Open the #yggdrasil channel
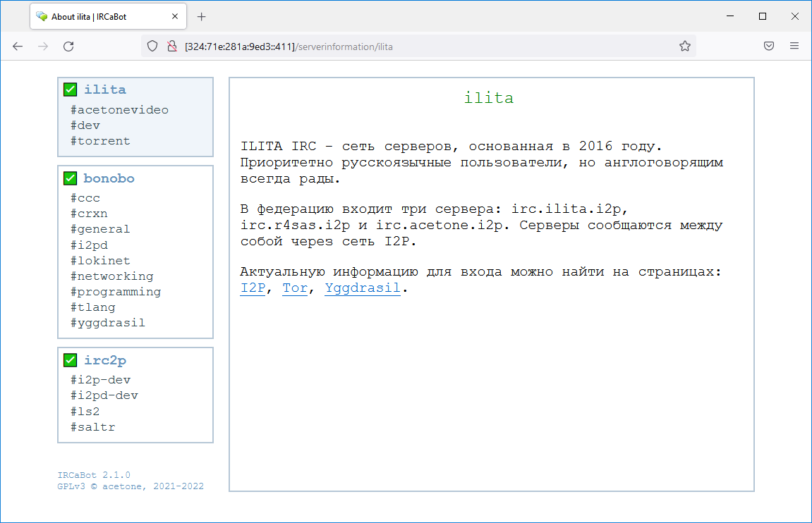The height and width of the screenshot is (523, 812). [108, 322]
